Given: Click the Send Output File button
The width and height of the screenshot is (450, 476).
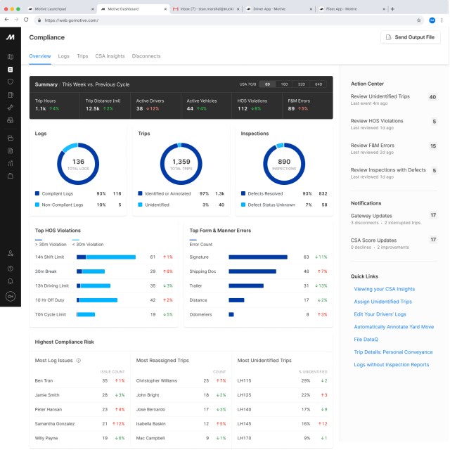Looking at the screenshot, I should point(410,37).
